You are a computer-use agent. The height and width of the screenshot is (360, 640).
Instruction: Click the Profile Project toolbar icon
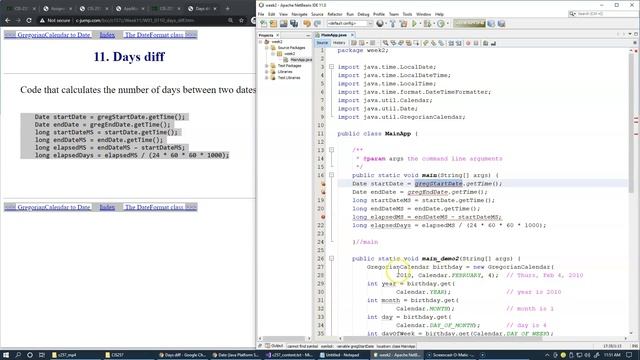pos(440,24)
